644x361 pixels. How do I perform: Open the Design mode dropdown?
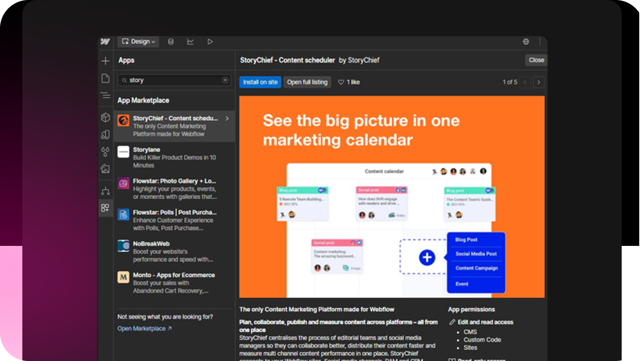click(138, 42)
